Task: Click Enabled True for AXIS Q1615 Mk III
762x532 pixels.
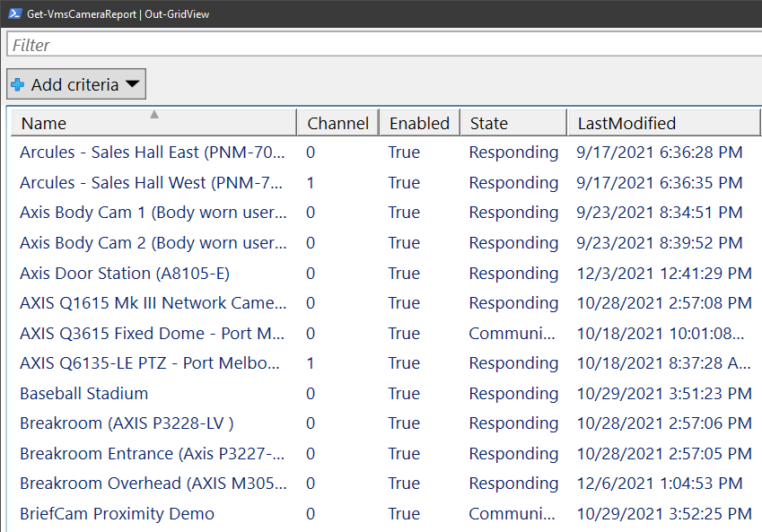Action: tap(404, 303)
